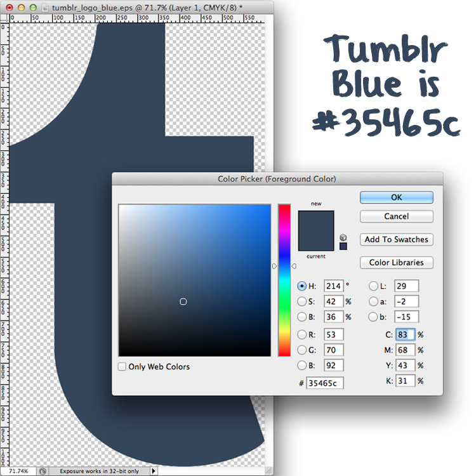Click the vertical ruler of the document
The height and width of the screenshot is (476, 476).
(4, 245)
